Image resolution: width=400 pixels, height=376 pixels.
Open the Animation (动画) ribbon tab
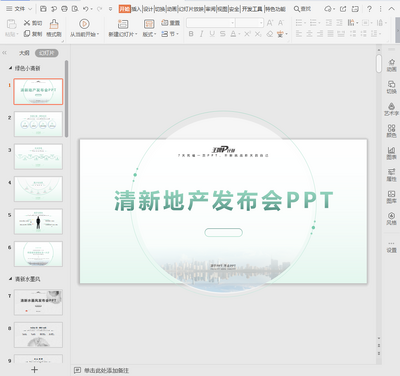point(172,9)
